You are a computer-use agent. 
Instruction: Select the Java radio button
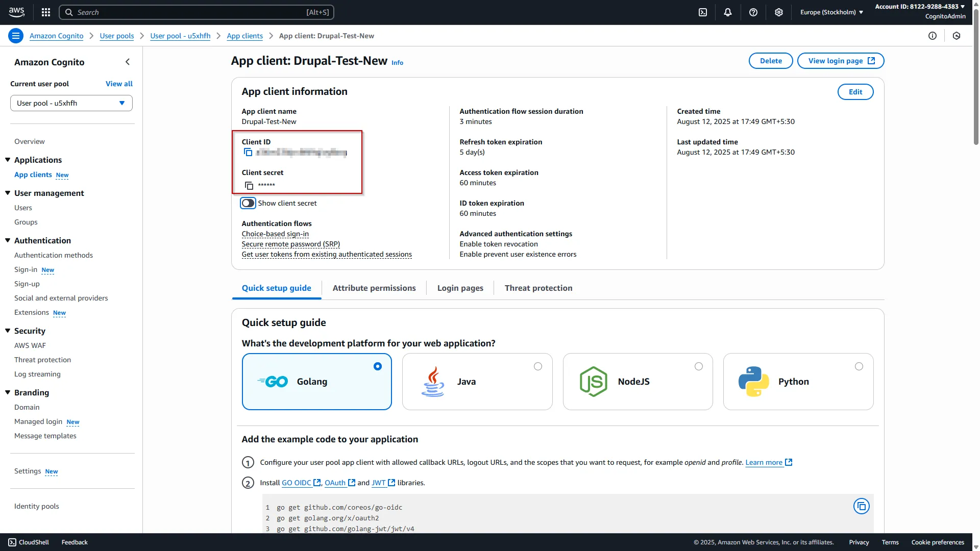pos(538,366)
